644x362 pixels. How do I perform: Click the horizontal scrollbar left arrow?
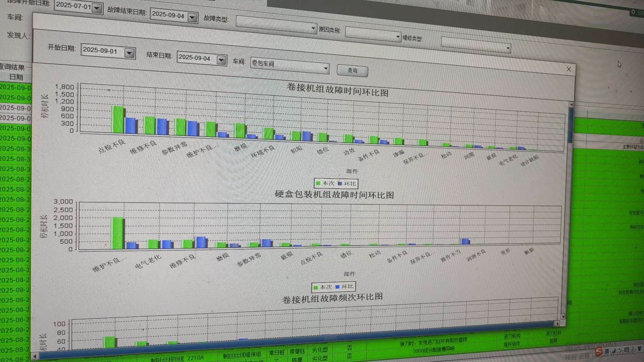(x=35, y=356)
